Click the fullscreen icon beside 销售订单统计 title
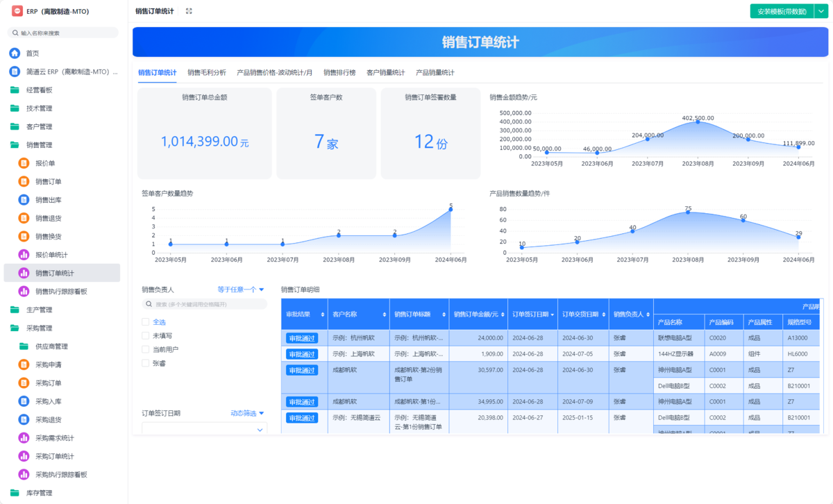The width and height of the screenshot is (833, 504). point(189,11)
